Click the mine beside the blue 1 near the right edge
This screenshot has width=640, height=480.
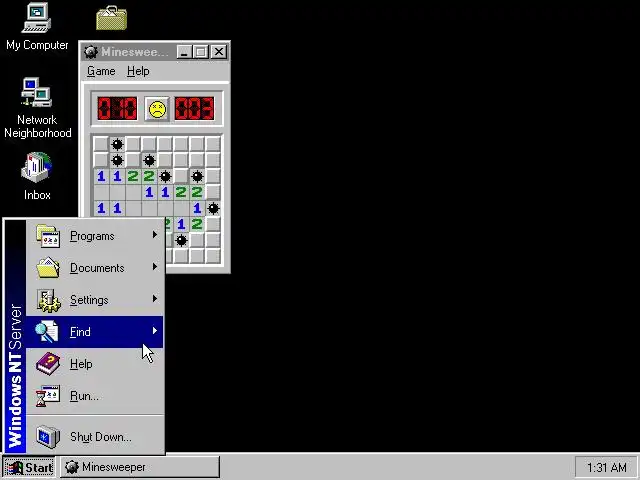pyautogui.click(x=213, y=209)
